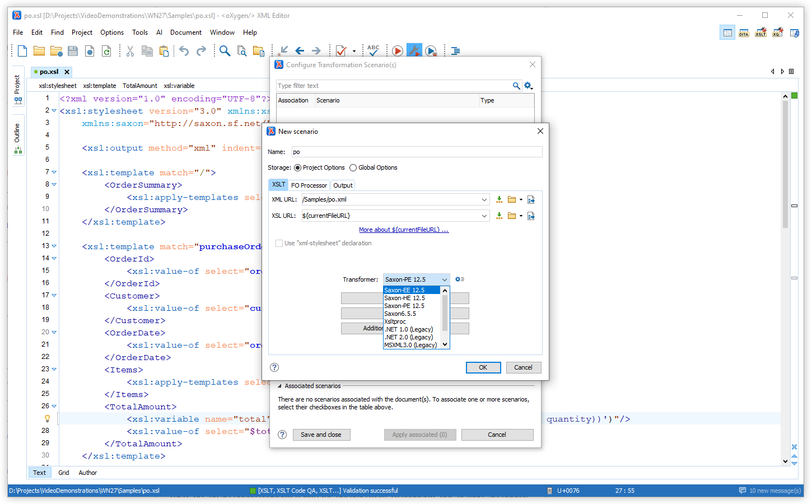Click the Find in Files icon
812x504 pixels.
242,51
